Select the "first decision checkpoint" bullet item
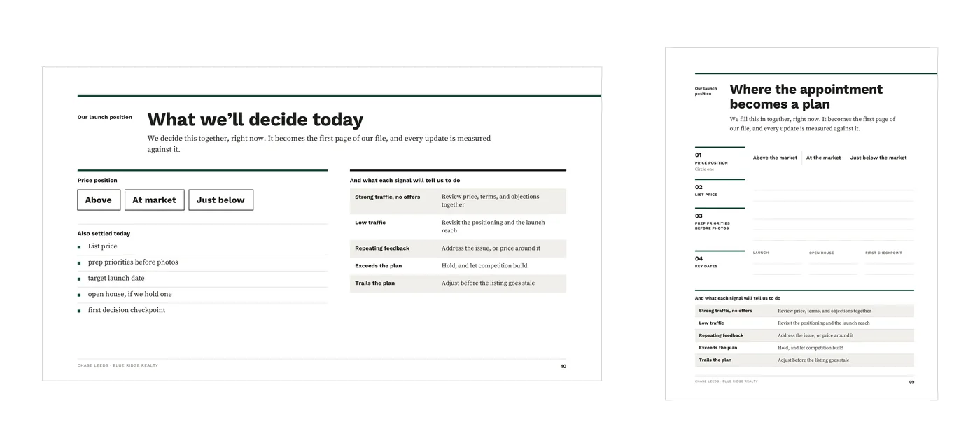 tap(127, 310)
